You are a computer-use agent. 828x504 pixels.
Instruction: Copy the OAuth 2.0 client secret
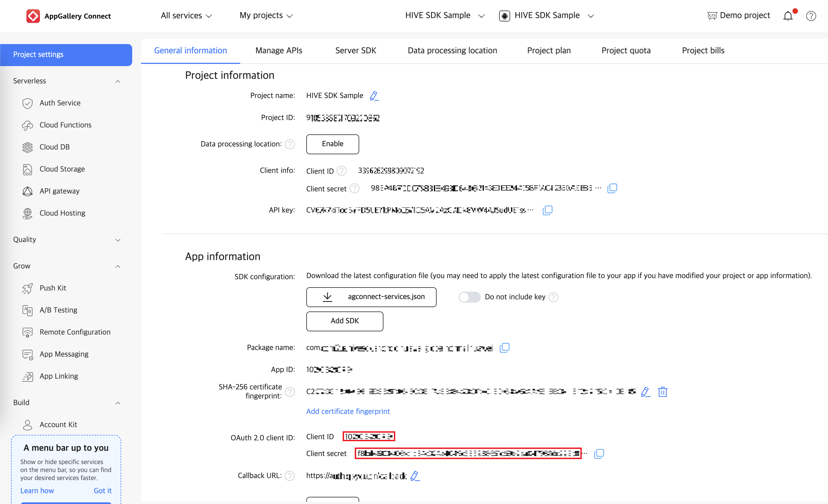[x=599, y=454]
